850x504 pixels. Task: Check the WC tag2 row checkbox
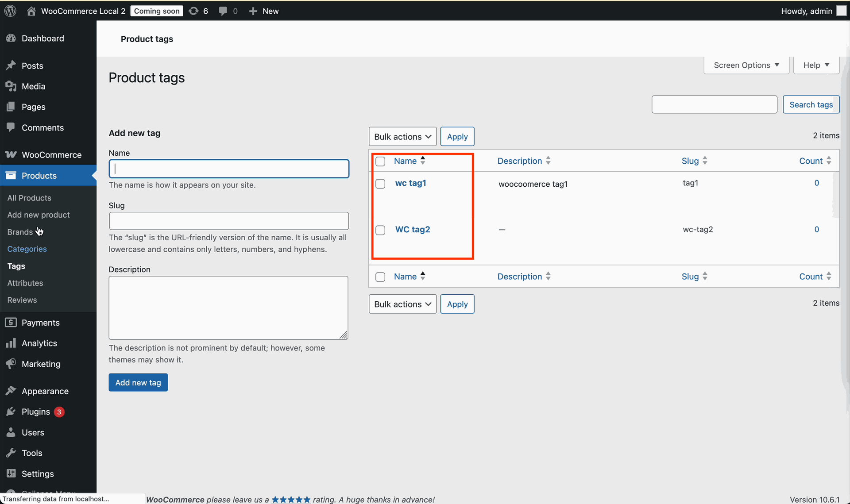pyautogui.click(x=380, y=230)
